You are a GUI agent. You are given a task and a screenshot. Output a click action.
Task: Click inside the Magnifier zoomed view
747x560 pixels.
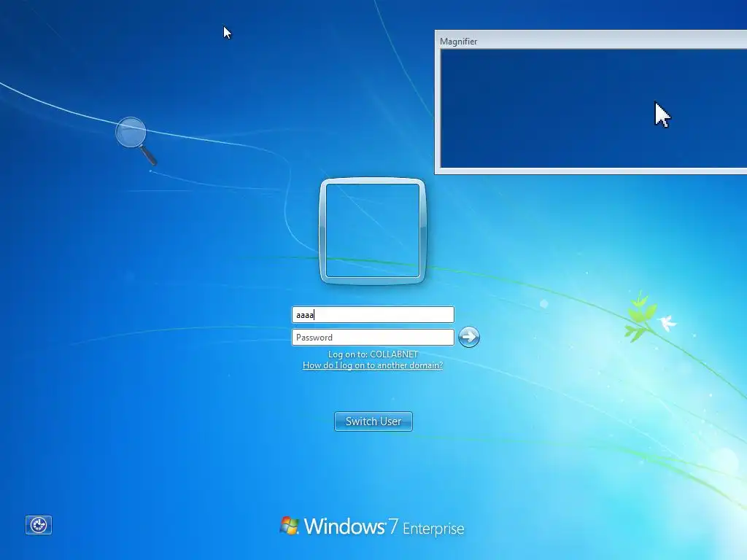(x=594, y=109)
